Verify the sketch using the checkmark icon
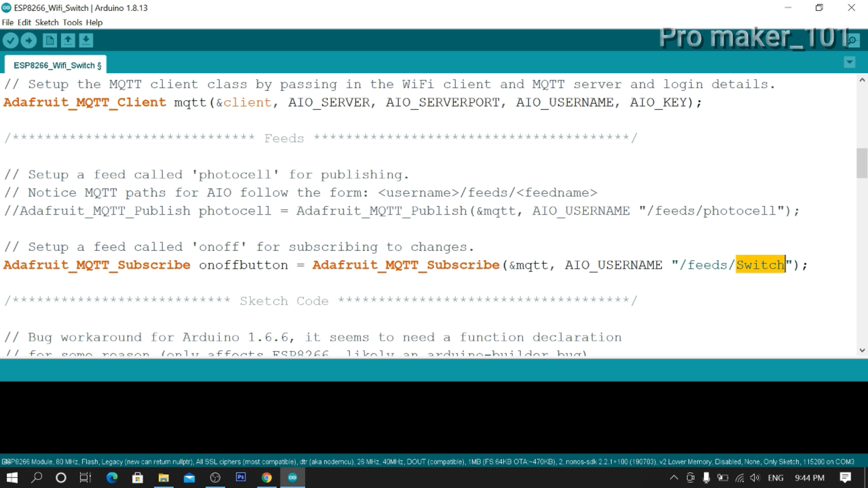 click(x=11, y=40)
